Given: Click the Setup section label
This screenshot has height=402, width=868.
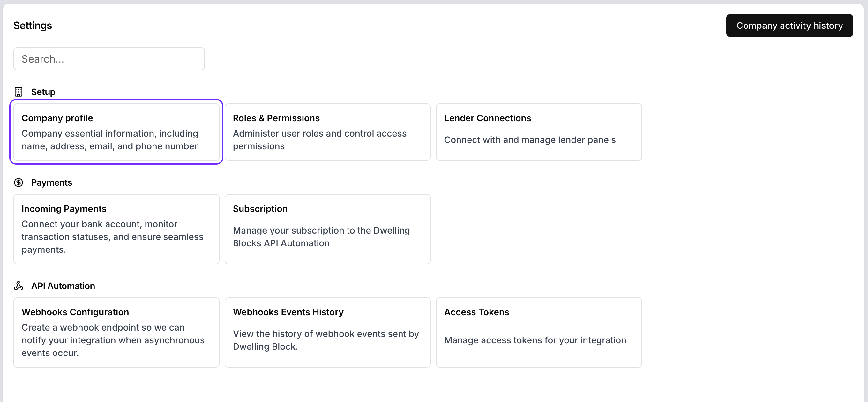Looking at the screenshot, I should 43,92.
